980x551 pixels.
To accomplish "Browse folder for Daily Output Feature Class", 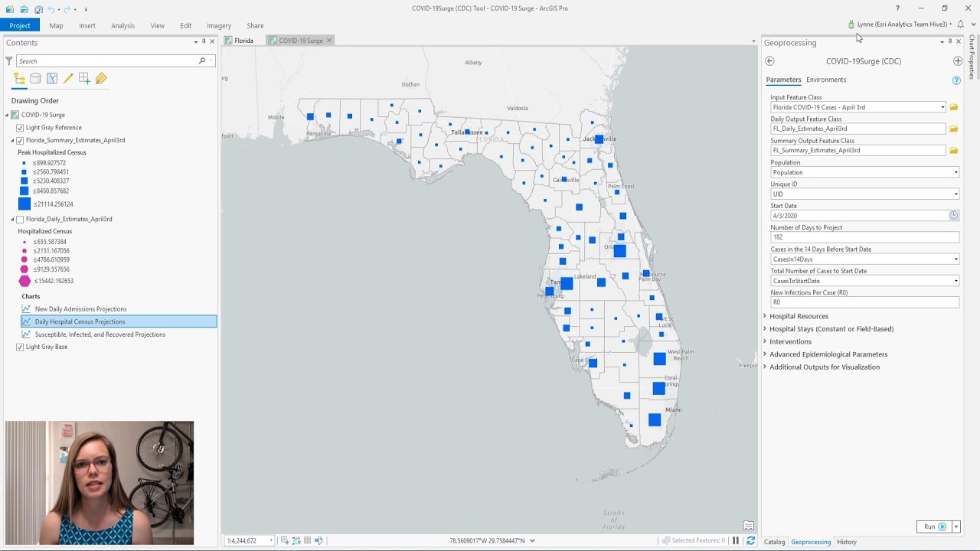I will (954, 129).
